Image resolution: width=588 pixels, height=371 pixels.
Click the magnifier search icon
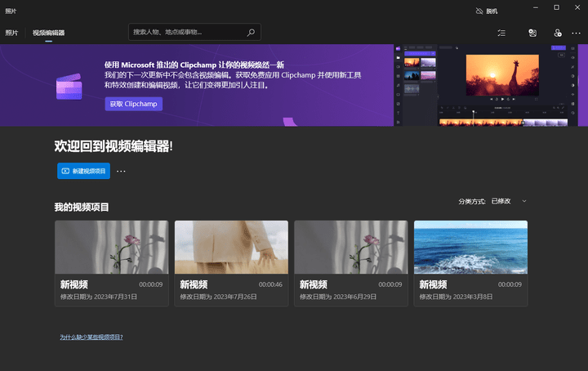pyautogui.click(x=251, y=33)
